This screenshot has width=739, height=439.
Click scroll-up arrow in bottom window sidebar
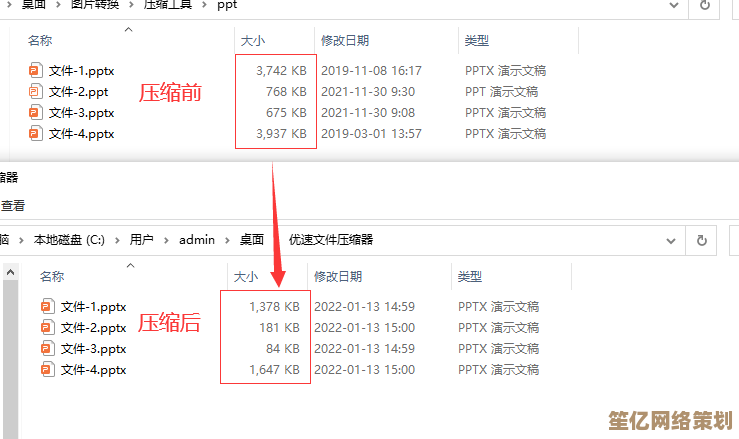(10, 273)
